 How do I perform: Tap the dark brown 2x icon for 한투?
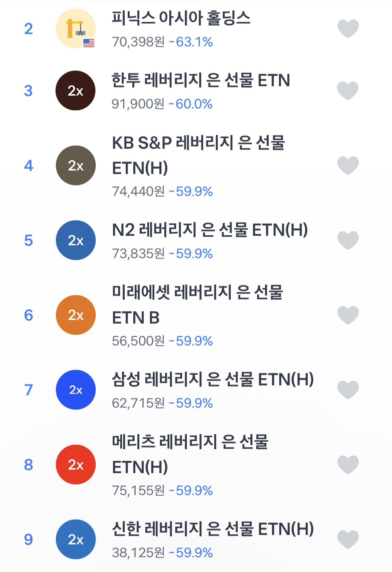[75, 90]
